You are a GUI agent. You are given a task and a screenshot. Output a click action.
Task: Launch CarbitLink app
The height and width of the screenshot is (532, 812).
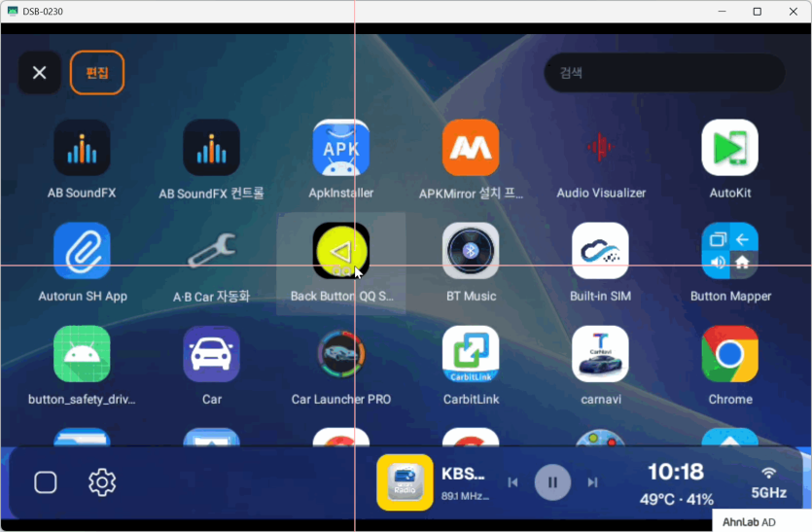(471, 354)
